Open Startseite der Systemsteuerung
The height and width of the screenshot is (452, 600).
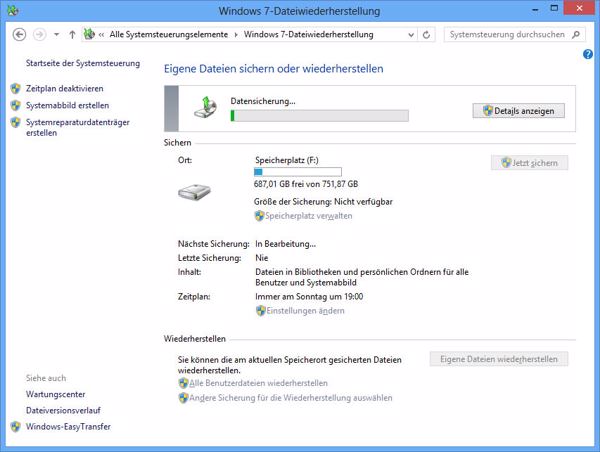pos(83,63)
